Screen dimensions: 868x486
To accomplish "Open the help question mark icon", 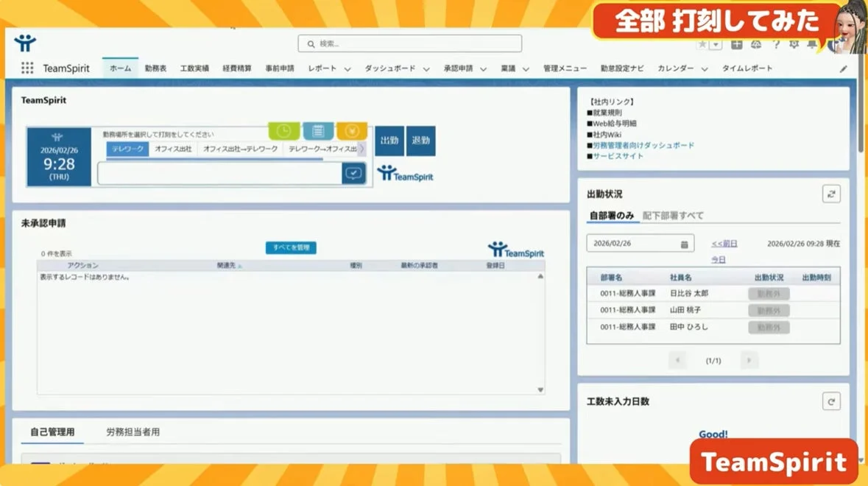I will [775, 45].
